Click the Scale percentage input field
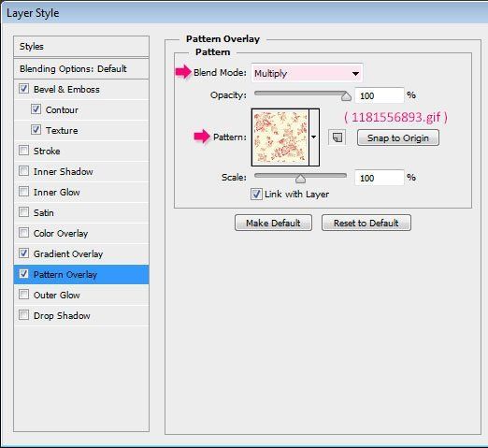488x448 pixels. 380,178
